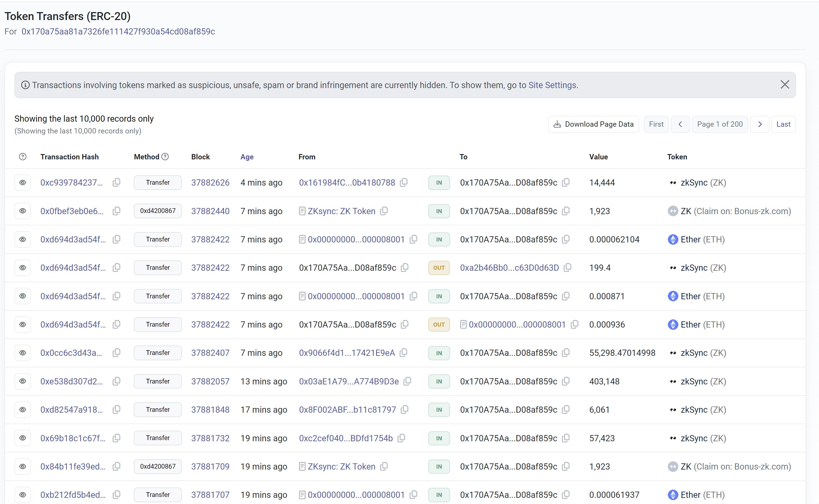The image size is (819, 504).
Task: Open ZK (Claim on: Bonus-zk.com) token, block 37881709
Action: [730, 466]
